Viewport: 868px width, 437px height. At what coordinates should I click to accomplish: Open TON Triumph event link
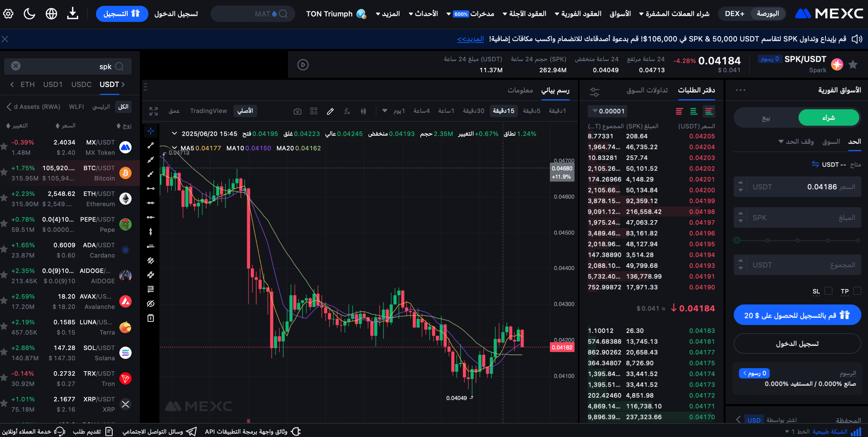coord(336,14)
